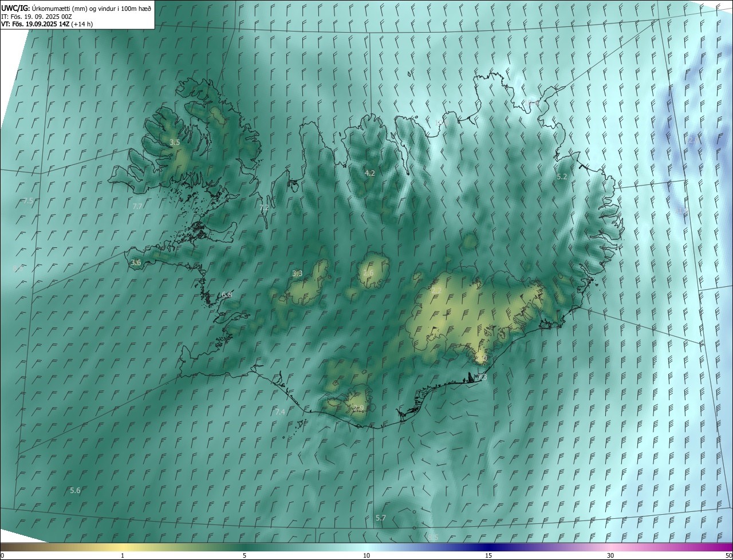
Task: Click the 15 tick on the color scale
Action: coord(488,556)
